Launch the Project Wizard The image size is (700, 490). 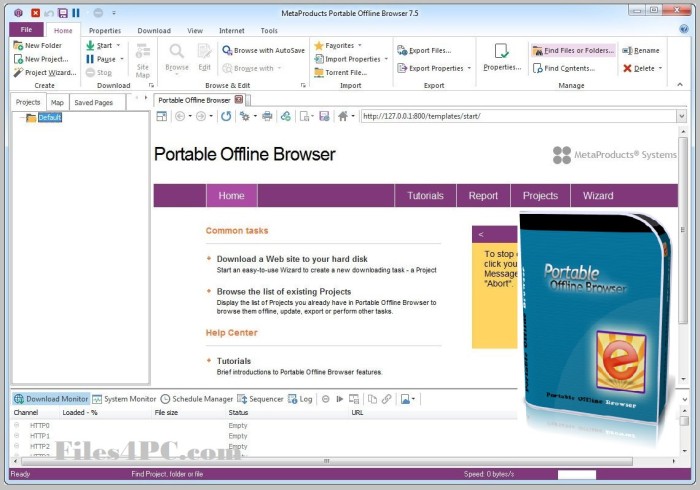(x=45, y=72)
